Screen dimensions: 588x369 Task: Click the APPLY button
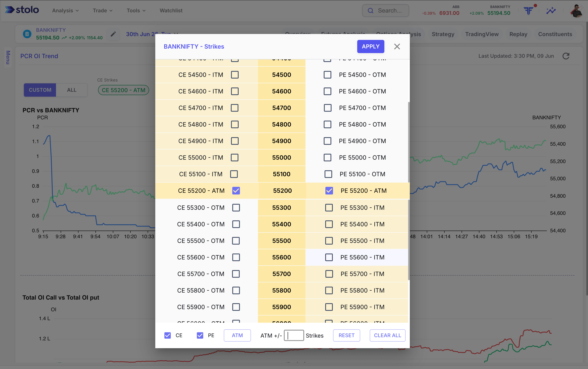371,46
